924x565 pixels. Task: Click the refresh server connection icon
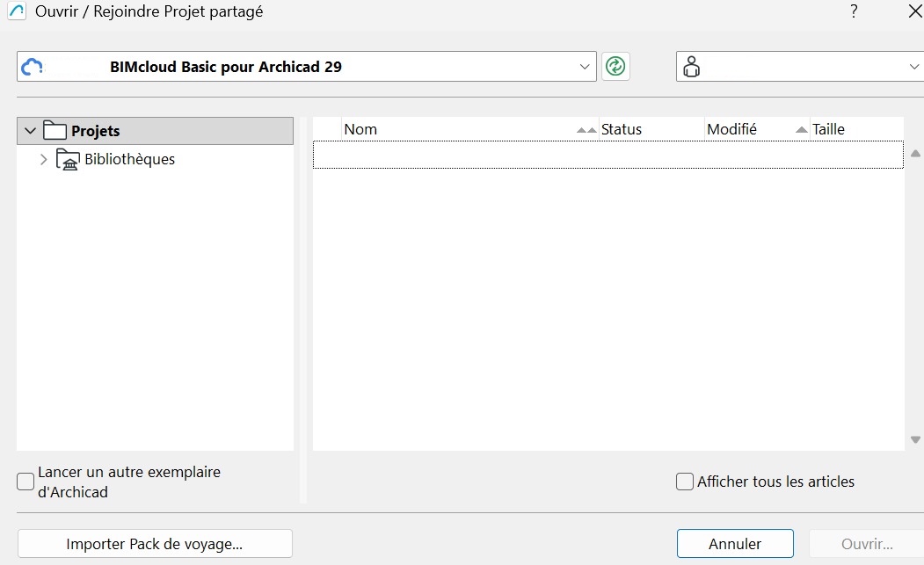coord(615,66)
